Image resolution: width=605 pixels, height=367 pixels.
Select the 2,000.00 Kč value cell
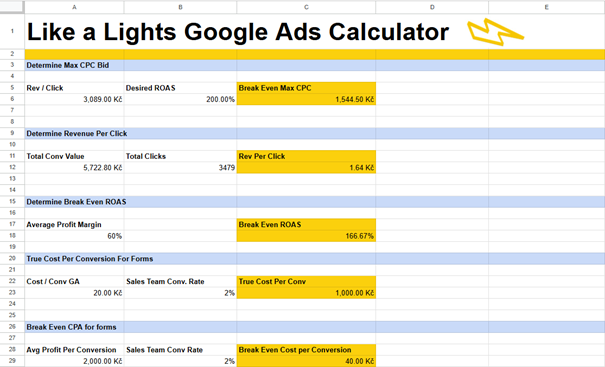(x=74, y=361)
